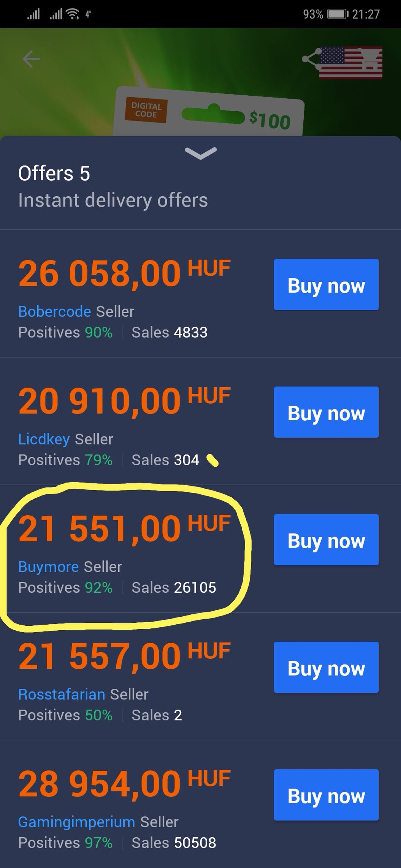
Task: Open Licdkey seller profile
Action: [x=44, y=439]
